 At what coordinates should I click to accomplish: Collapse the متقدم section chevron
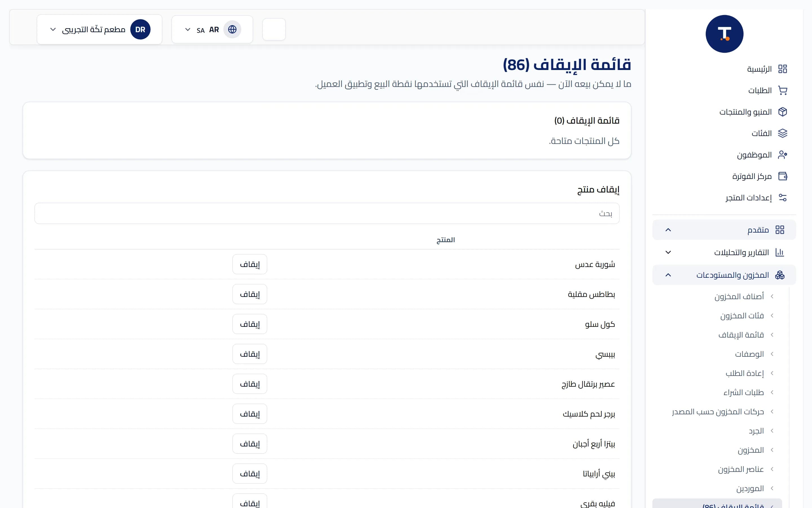668,230
